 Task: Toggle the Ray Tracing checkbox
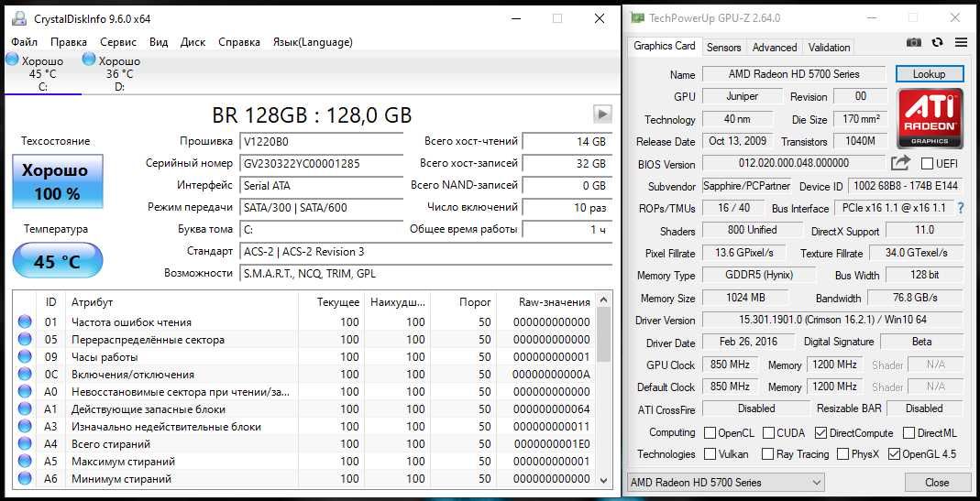click(x=767, y=454)
